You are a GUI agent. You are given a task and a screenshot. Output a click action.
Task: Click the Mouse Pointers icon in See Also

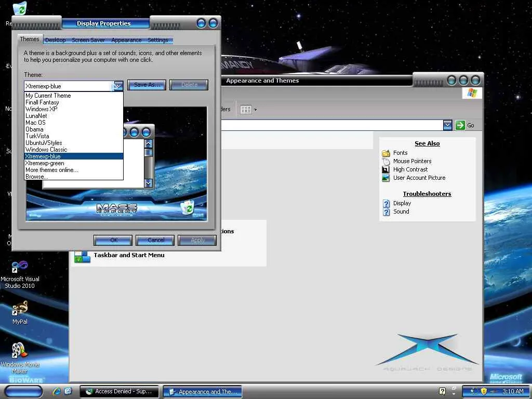[x=386, y=161]
